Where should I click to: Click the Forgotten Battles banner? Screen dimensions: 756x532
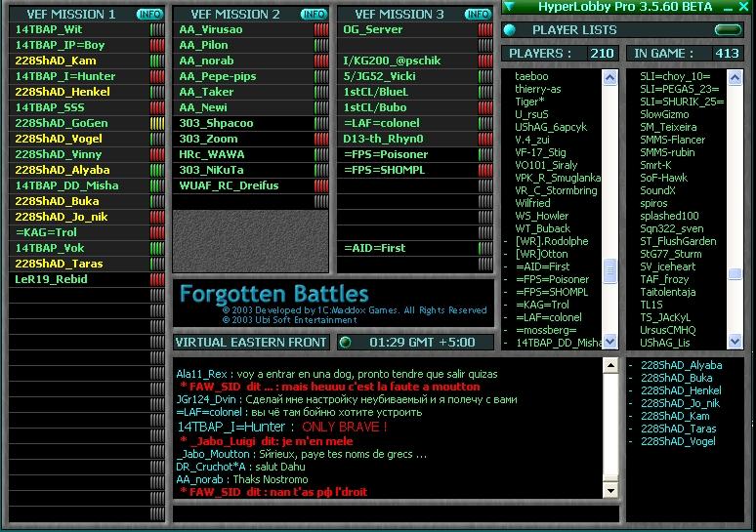pyautogui.click(x=334, y=304)
